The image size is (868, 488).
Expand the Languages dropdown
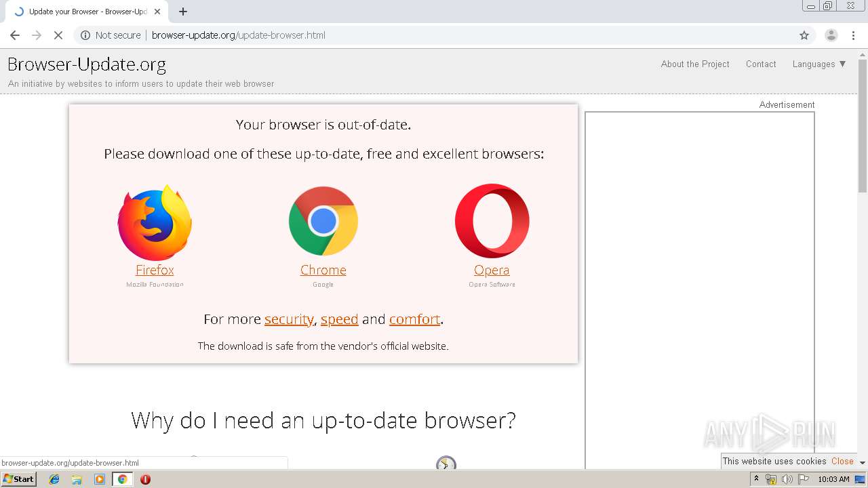pos(819,64)
